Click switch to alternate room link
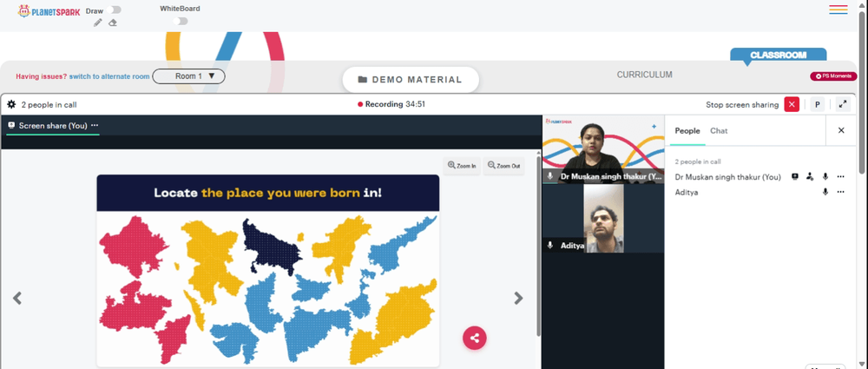This screenshot has width=868, height=369. click(x=109, y=76)
